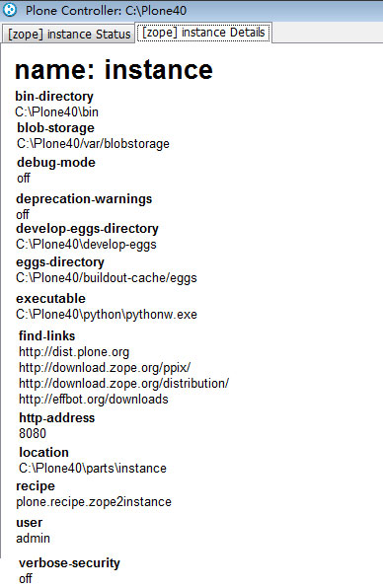Click the location parts\instance path

[x=93, y=469]
